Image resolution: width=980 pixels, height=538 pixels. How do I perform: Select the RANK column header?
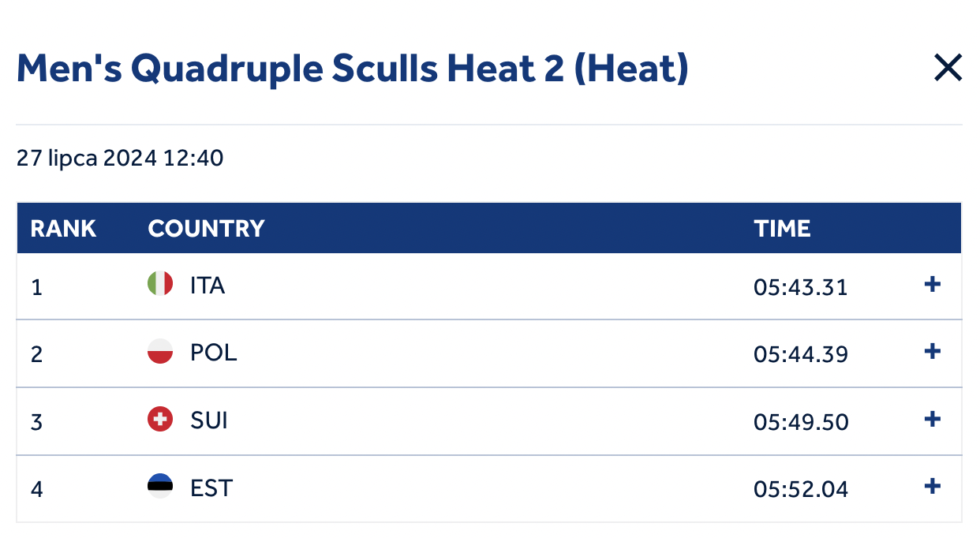63,229
